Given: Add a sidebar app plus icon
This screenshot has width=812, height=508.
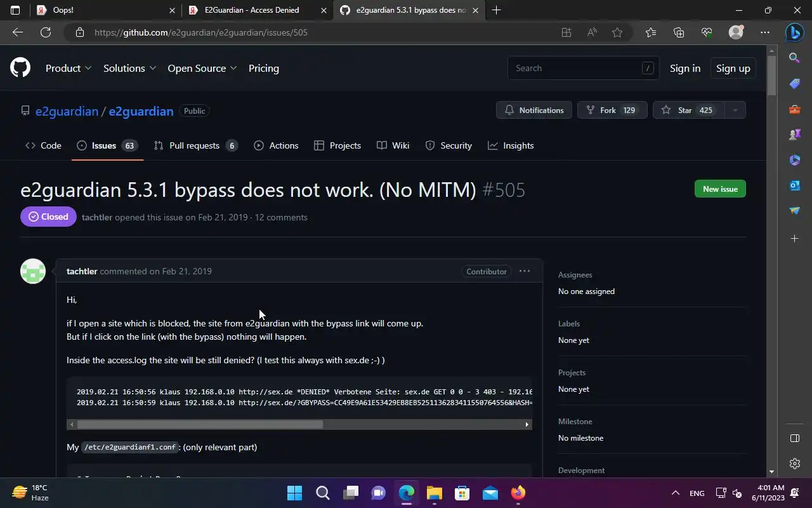Looking at the screenshot, I should coord(794,238).
